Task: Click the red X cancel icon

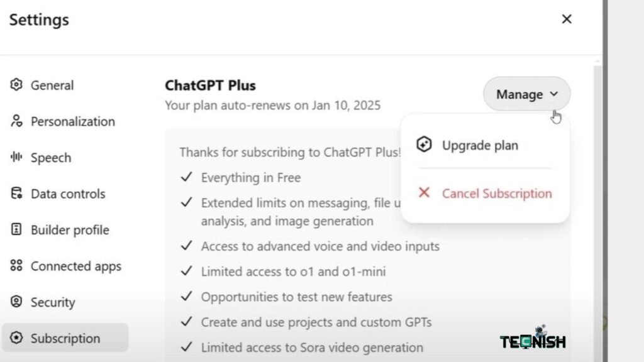Action: [x=425, y=192]
